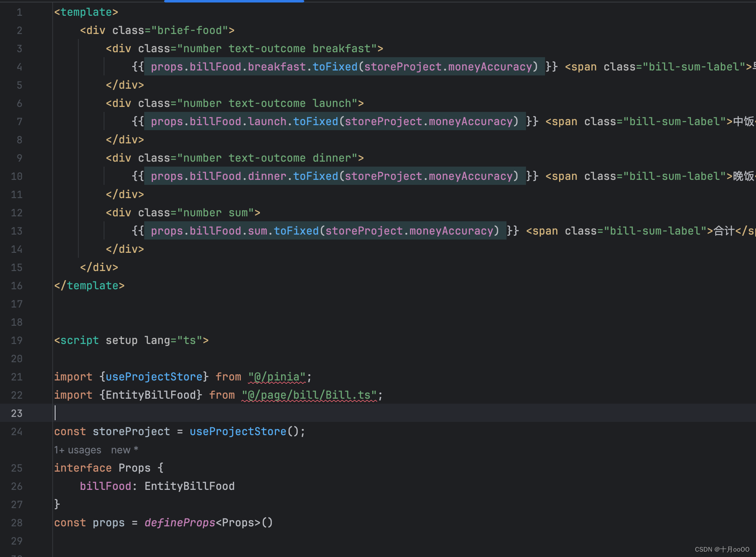Click the <script setup> tag
This screenshot has height=557, width=756.
point(131,340)
